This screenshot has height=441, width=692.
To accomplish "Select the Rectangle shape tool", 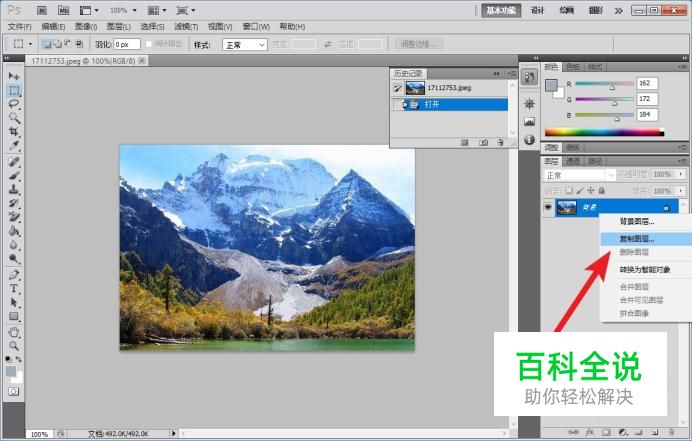I will click(14, 316).
